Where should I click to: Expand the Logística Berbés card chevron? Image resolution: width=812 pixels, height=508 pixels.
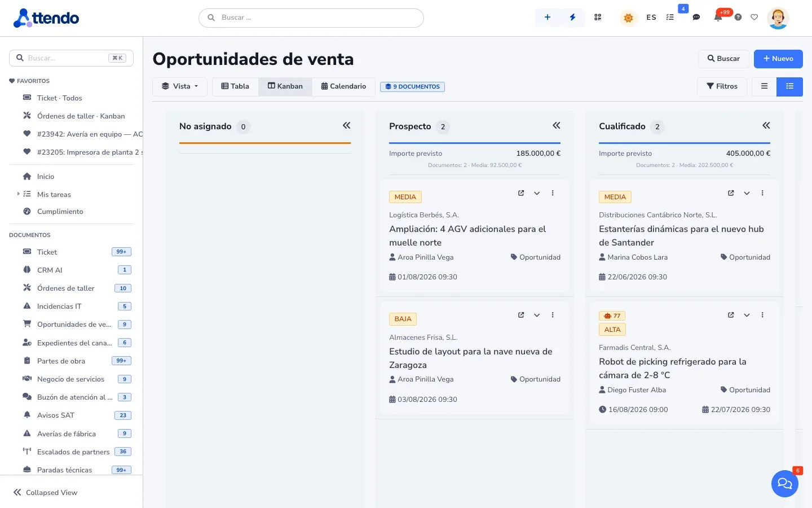click(537, 193)
